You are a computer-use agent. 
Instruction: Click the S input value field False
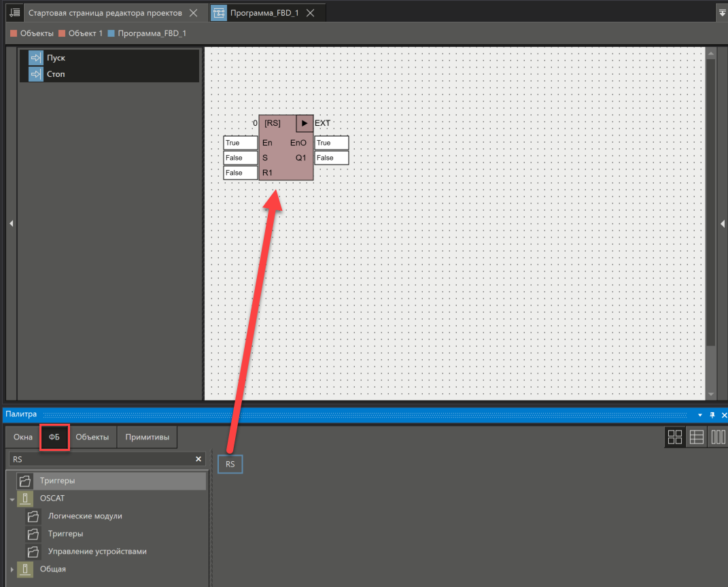(x=241, y=158)
